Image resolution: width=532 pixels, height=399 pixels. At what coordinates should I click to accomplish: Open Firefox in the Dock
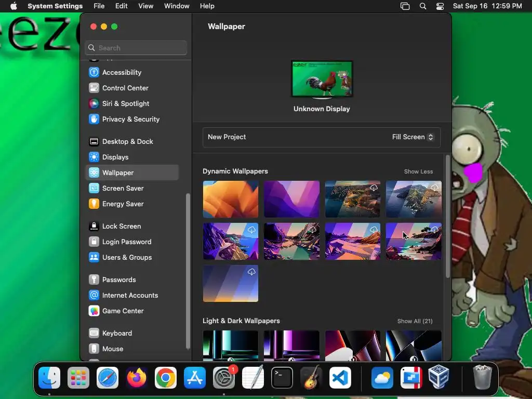pos(137,378)
